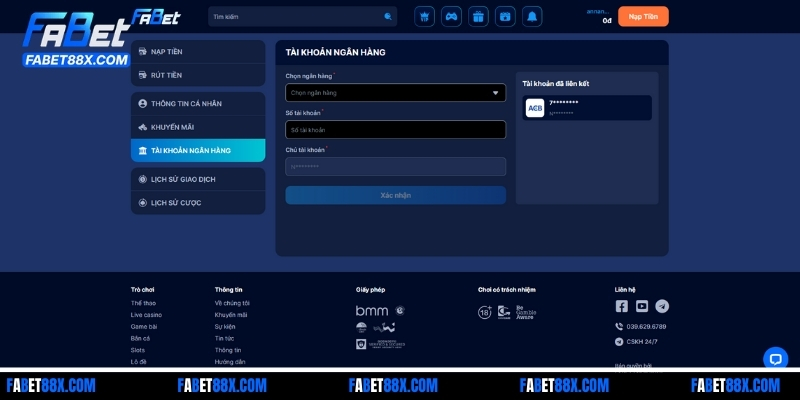
Task: Open the Live casino footer link
Action: (146, 315)
